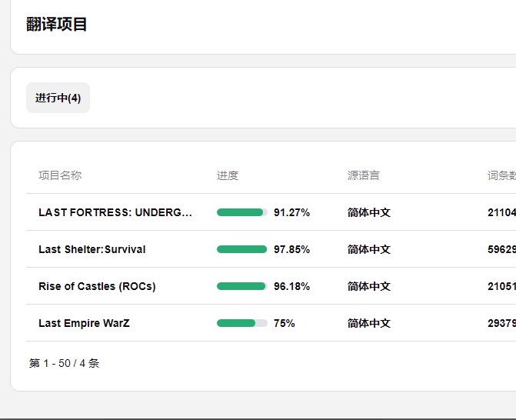516x420 pixels.
Task: Click the Rise of Castles progress bar
Action: coord(242,286)
